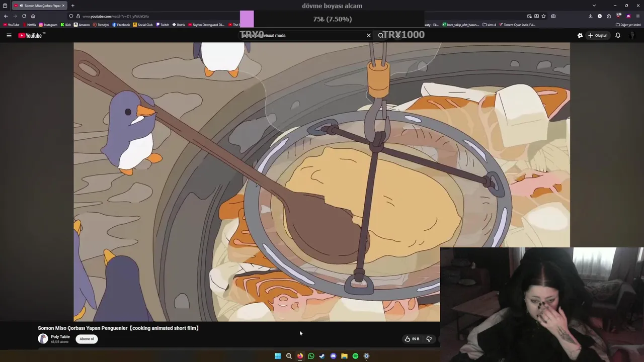Open the Twitch bookmark
This screenshot has width=644, height=362.
click(x=163, y=25)
